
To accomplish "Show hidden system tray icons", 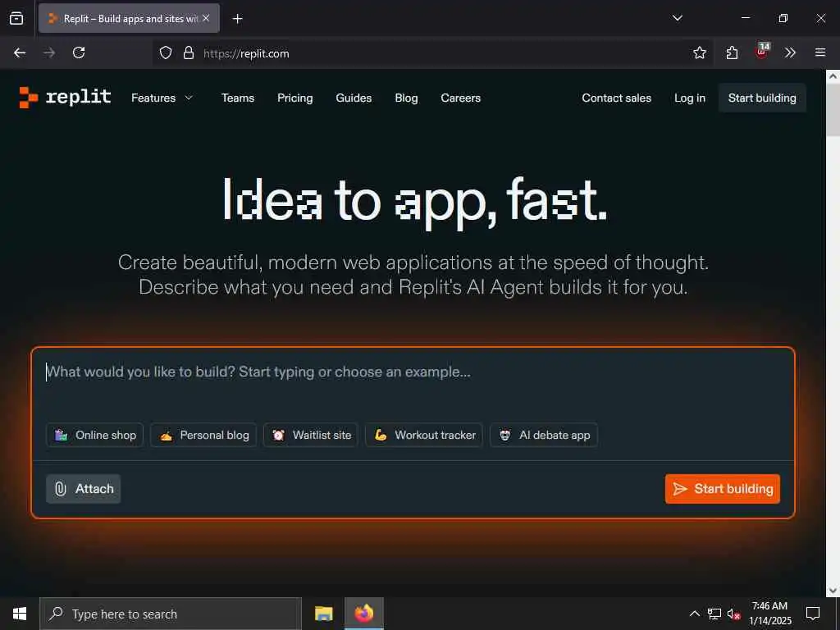I will (x=694, y=614).
